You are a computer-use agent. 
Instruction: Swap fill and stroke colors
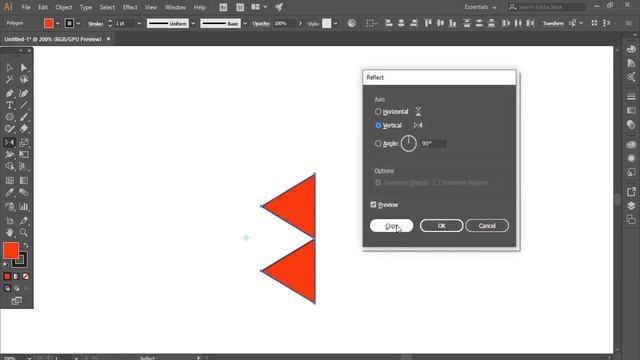26,245
